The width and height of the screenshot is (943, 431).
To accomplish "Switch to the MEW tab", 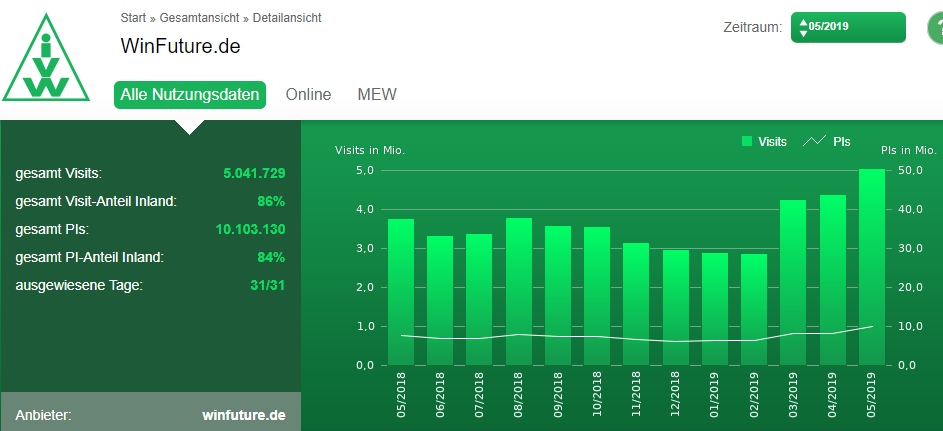I will point(377,94).
